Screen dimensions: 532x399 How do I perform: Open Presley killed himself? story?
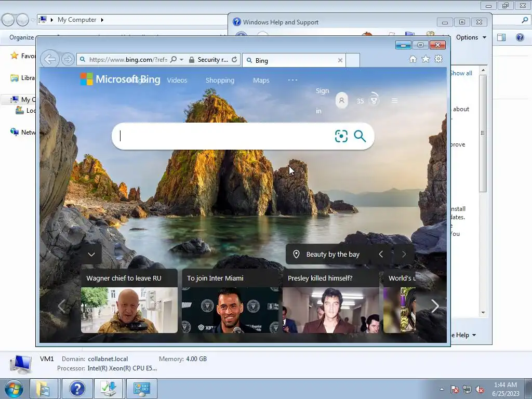tap(331, 301)
